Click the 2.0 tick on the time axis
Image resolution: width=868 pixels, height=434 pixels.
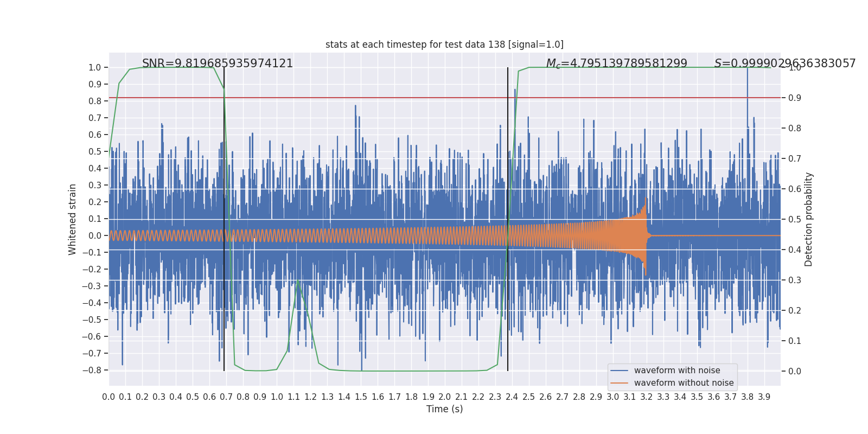tap(445, 397)
